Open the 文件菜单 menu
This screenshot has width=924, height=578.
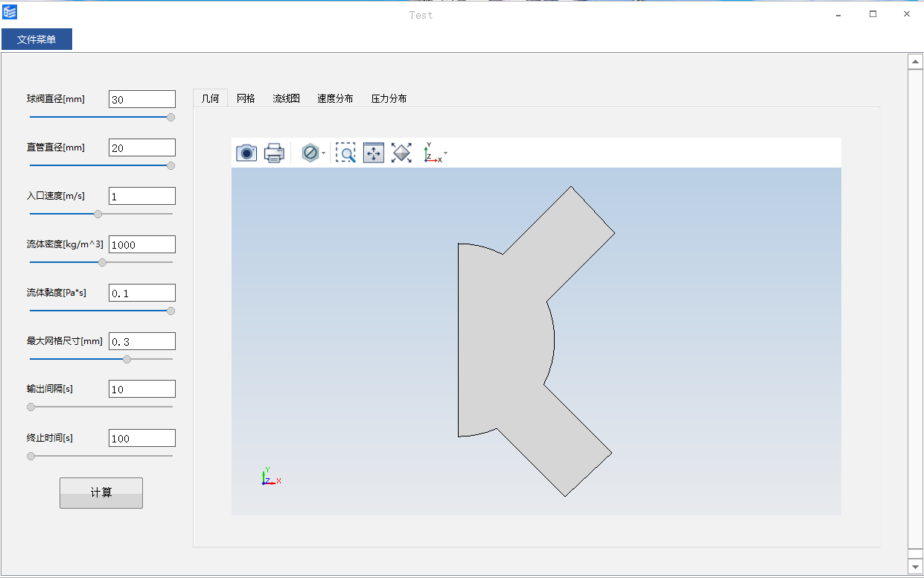[x=36, y=39]
